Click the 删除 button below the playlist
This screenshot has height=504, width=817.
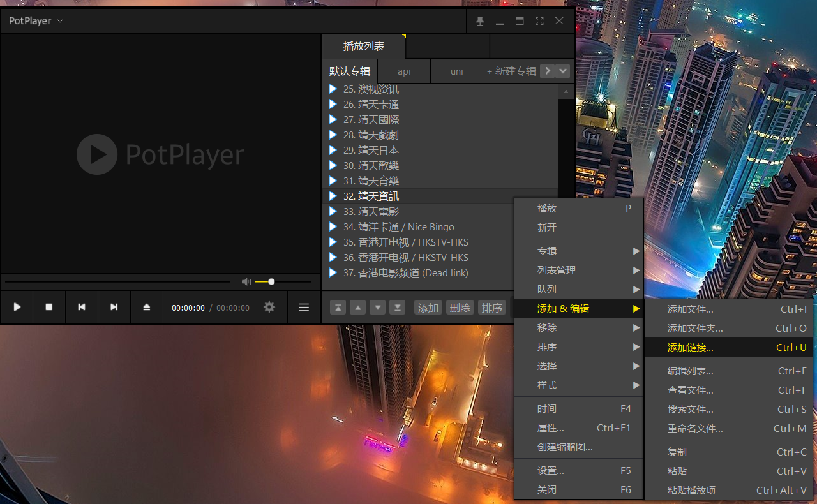pyautogui.click(x=460, y=308)
